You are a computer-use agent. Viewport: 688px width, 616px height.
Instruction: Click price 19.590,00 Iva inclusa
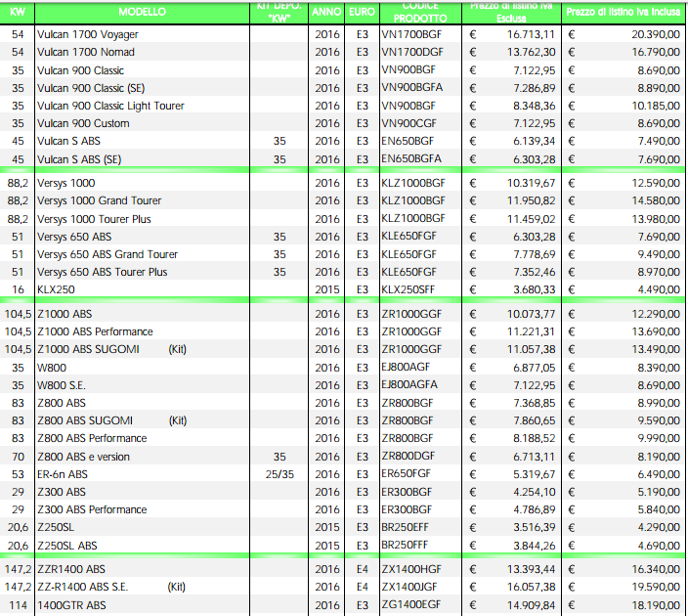tap(656, 587)
